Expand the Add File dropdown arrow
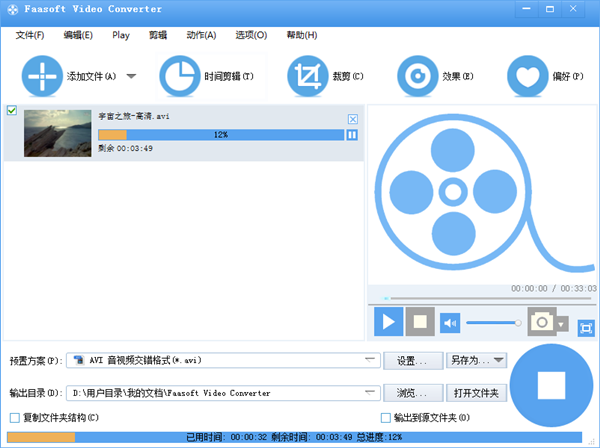The image size is (600, 448). click(x=131, y=76)
